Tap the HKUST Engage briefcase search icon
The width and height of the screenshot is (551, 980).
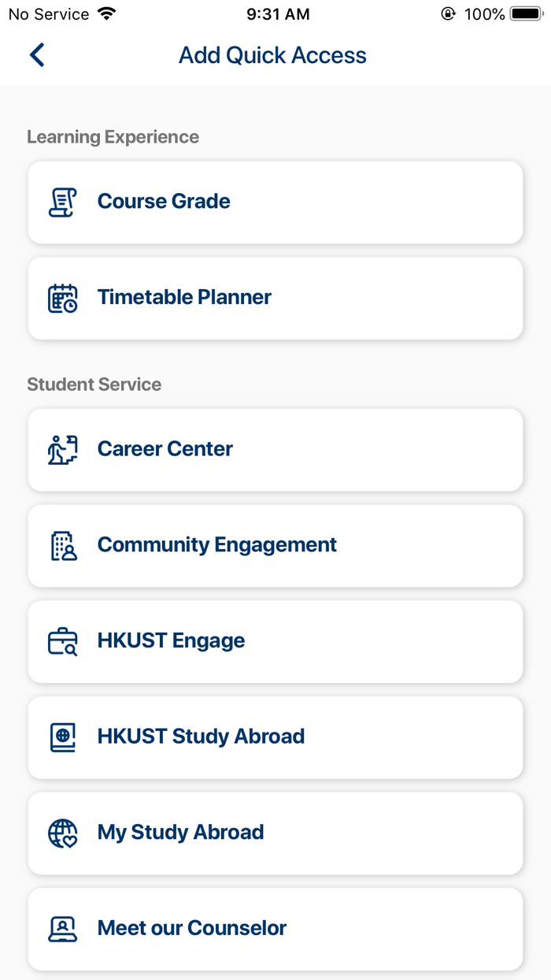click(x=62, y=640)
